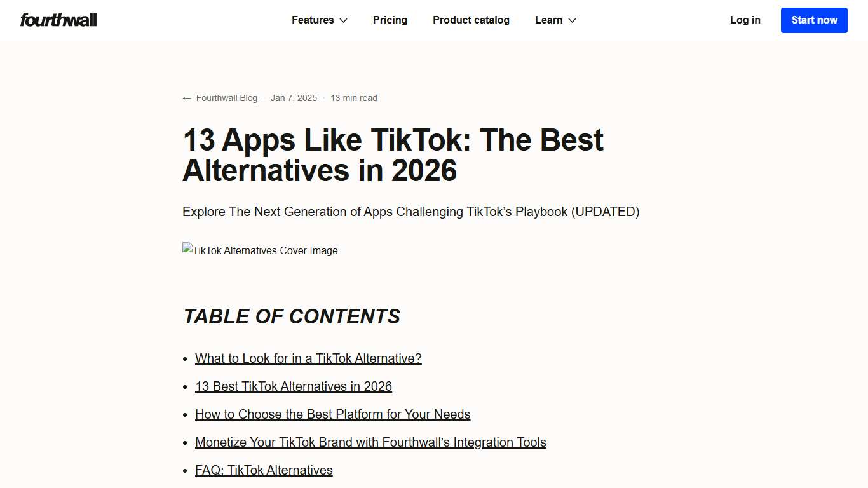868x488 pixels.
Task: Return to the Fourthwall Blog
Action: pos(227,98)
